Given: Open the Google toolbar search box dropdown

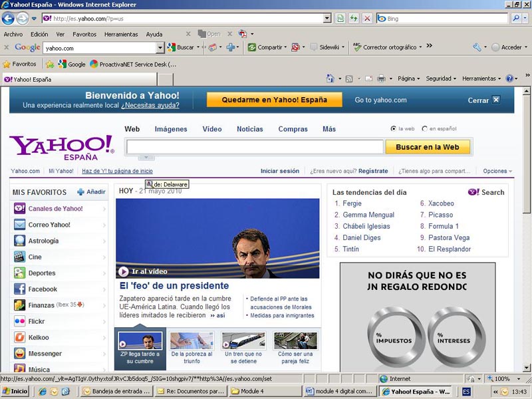Looking at the screenshot, I should click(160, 48).
